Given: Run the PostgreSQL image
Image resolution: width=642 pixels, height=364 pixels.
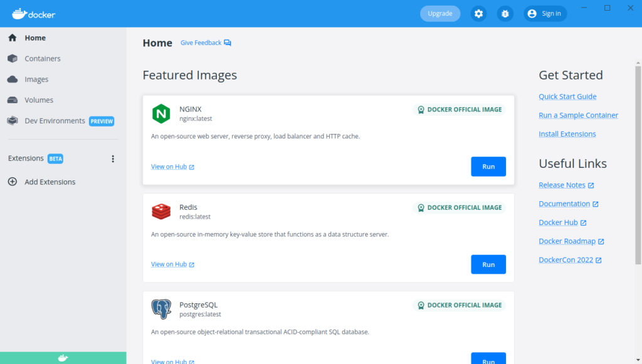Looking at the screenshot, I should click(x=488, y=359).
